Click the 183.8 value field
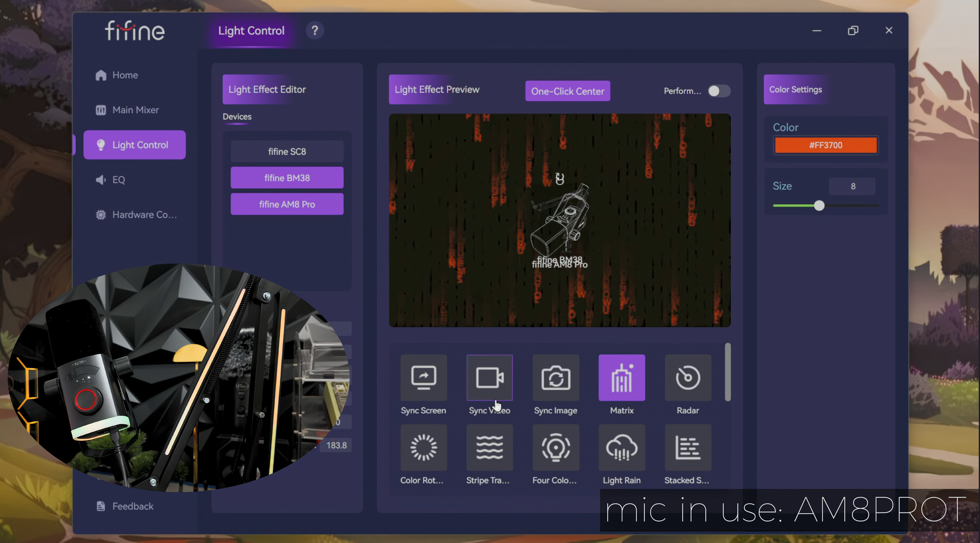 [x=336, y=445]
